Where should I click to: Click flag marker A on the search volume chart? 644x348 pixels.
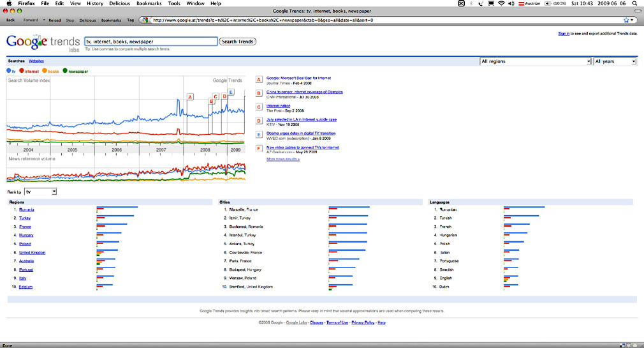[x=189, y=96]
